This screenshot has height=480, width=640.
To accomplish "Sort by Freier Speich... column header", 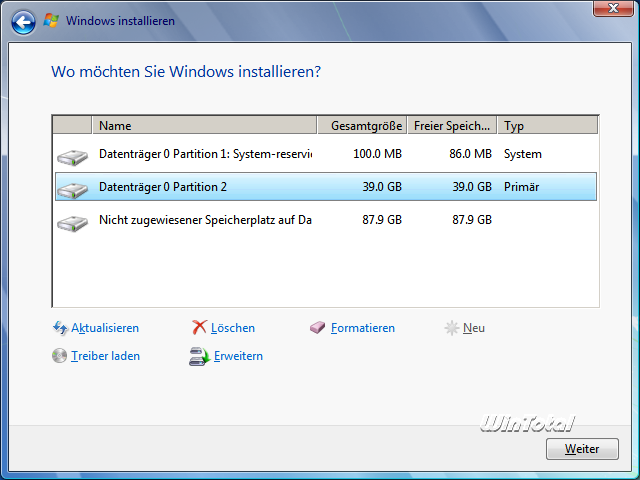I will [452, 125].
